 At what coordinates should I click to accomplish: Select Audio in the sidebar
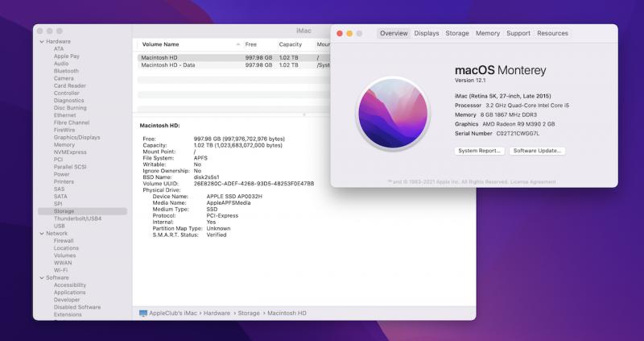coord(61,64)
